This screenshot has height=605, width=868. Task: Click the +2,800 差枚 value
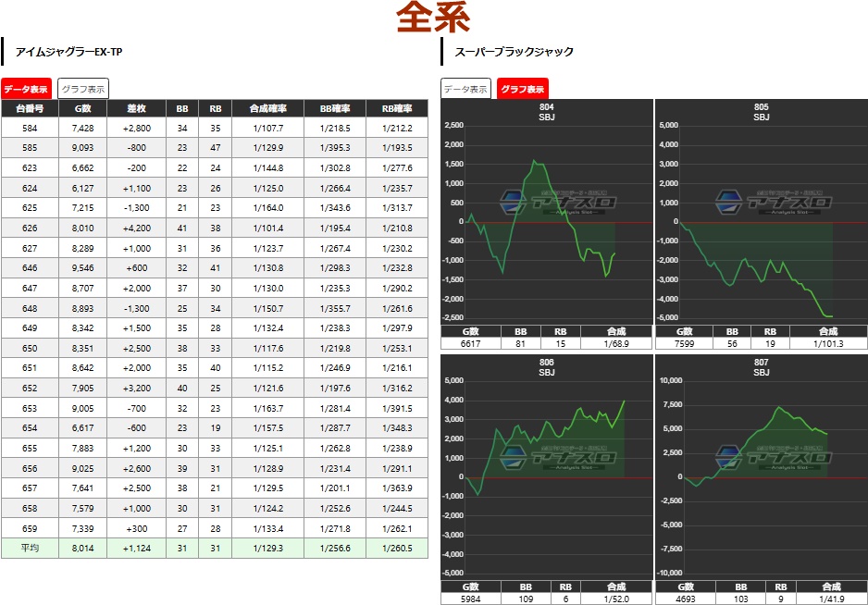(x=137, y=128)
